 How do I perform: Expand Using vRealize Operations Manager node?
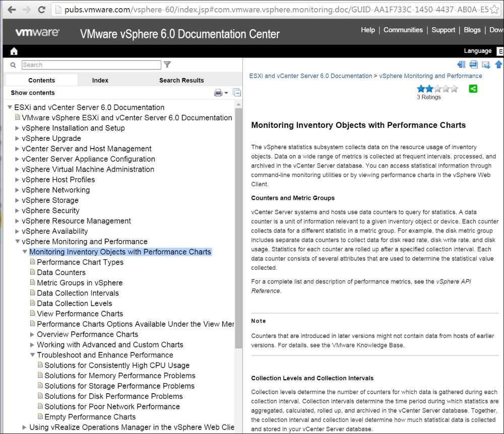coord(24,427)
